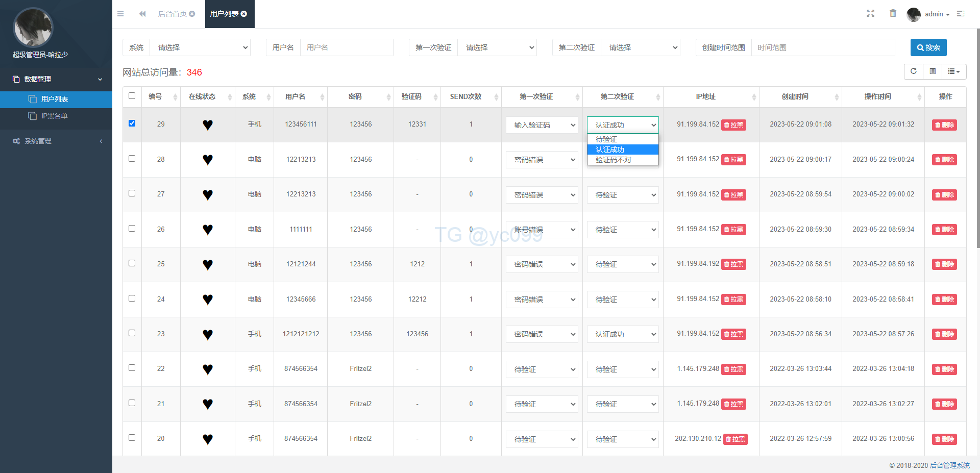Click the 用户名 search input field
The height and width of the screenshot is (473, 980).
(347, 47)
